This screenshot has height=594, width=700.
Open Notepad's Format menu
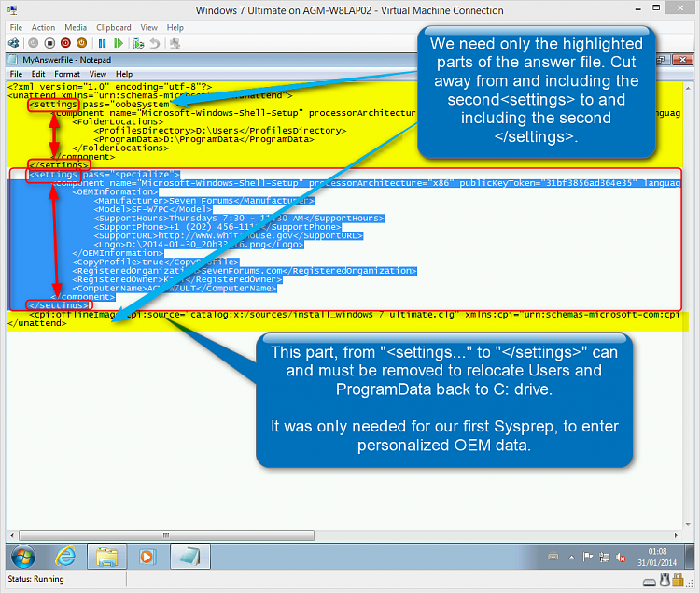pos(67,74)
